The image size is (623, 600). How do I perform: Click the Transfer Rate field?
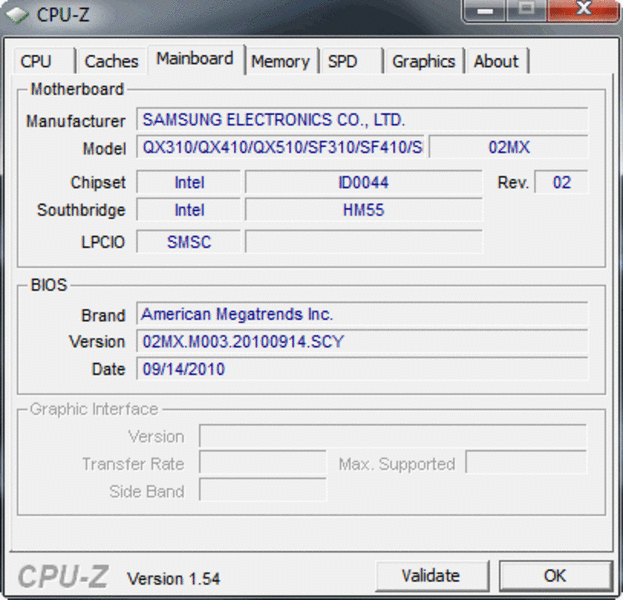tap(263, 462)
